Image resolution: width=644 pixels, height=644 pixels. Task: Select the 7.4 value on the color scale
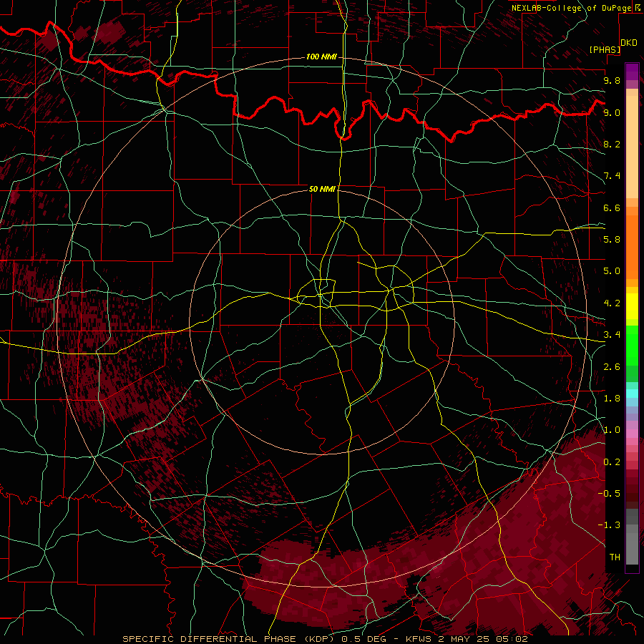pyautogui.click(x=612, y=176)
